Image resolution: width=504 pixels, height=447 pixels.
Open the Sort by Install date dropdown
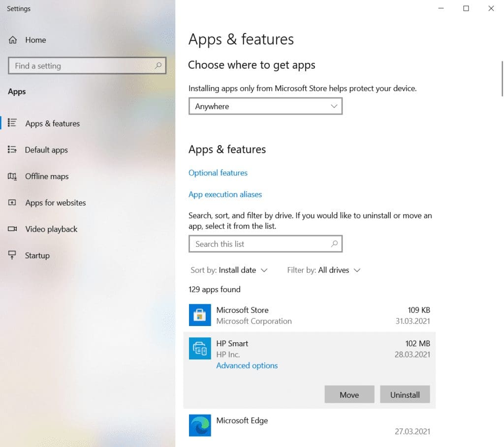click(229, 270)
